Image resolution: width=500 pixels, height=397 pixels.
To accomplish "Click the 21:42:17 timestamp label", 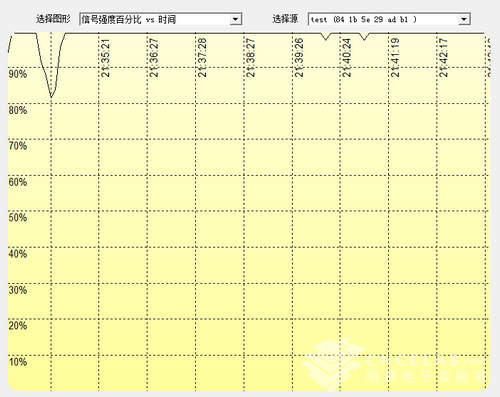I will [x=444, y=58].
